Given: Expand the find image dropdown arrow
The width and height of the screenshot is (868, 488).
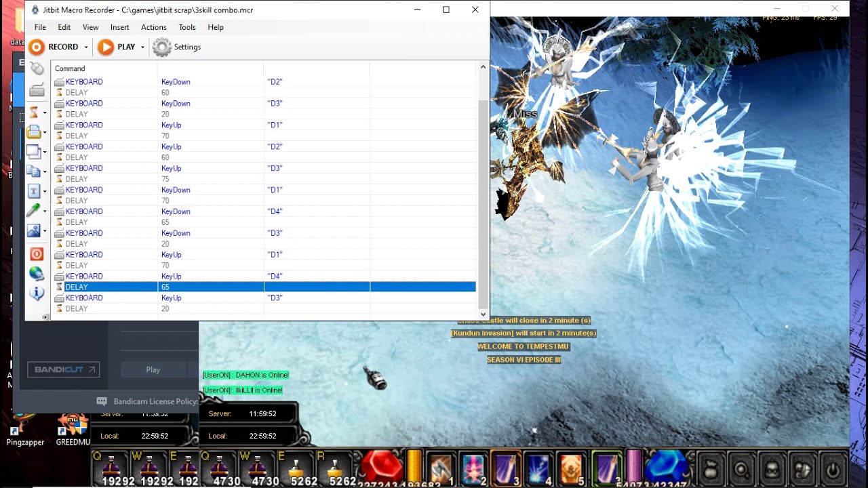Looking at the screenshot, I should pos(45,232).
